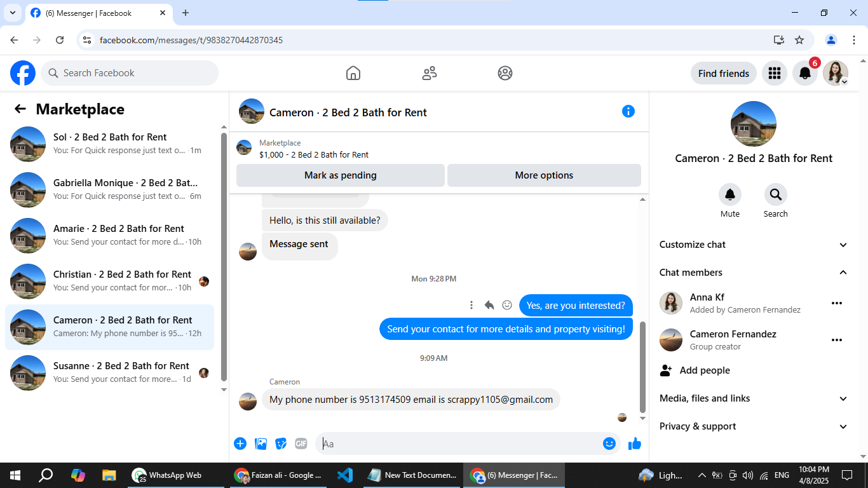The image size is (868, 488).
Task: Open the notifications bell with badge 6
Action: point(804,73)
